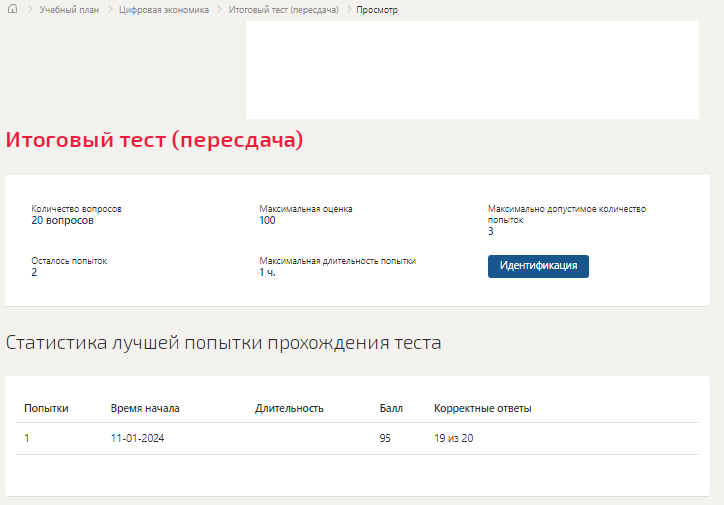This screenshot has height=505, width=724.
Task: Click the Итоговый тест (пересдача) page heading
Action: (x=154, y=140)
